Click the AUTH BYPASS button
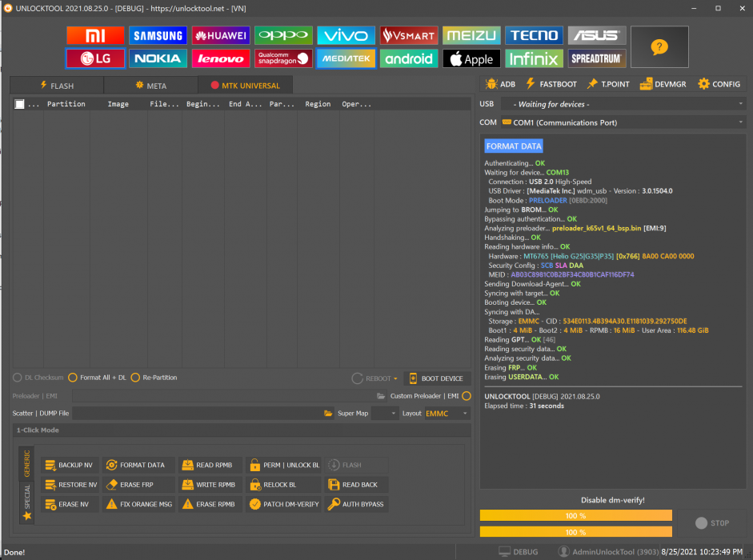This screenshot has width=753, height=560. pyautogui.click(x=356, y=504)
